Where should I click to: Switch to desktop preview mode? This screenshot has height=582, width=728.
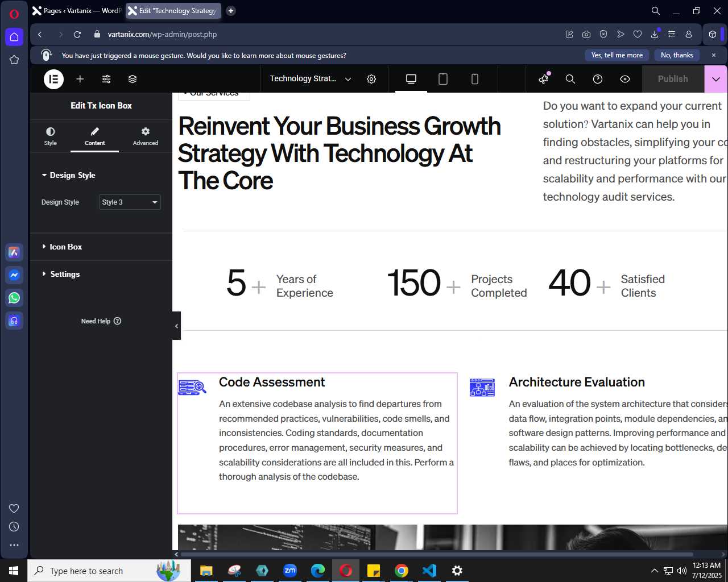[411, 79]
